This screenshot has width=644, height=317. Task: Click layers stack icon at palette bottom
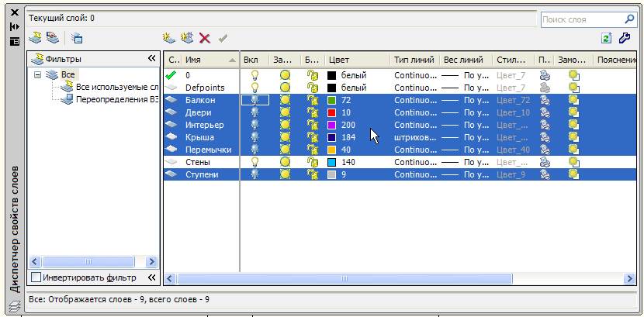(15, 305)
